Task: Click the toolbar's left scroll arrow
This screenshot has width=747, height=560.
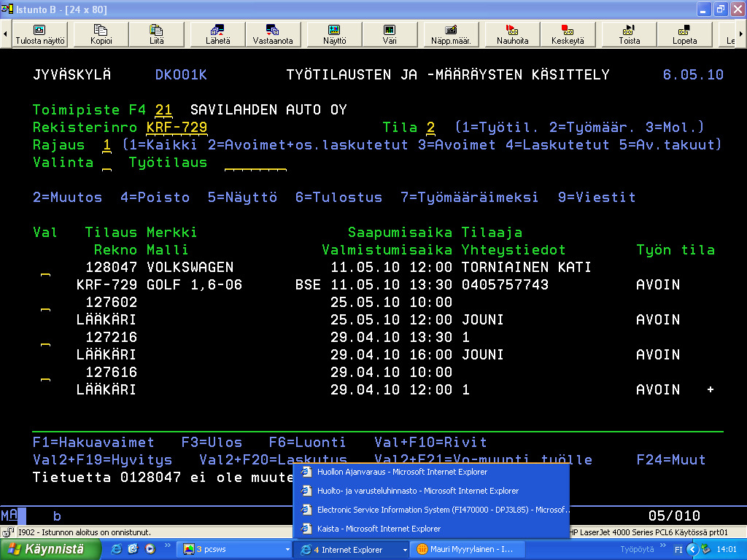Action: (x=5, y=34)
